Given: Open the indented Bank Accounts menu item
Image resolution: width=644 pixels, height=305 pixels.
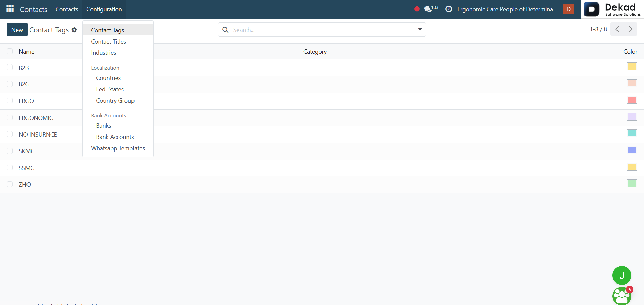Looking at the screenshot, I should pyautogui.click(x=118, y=137).
